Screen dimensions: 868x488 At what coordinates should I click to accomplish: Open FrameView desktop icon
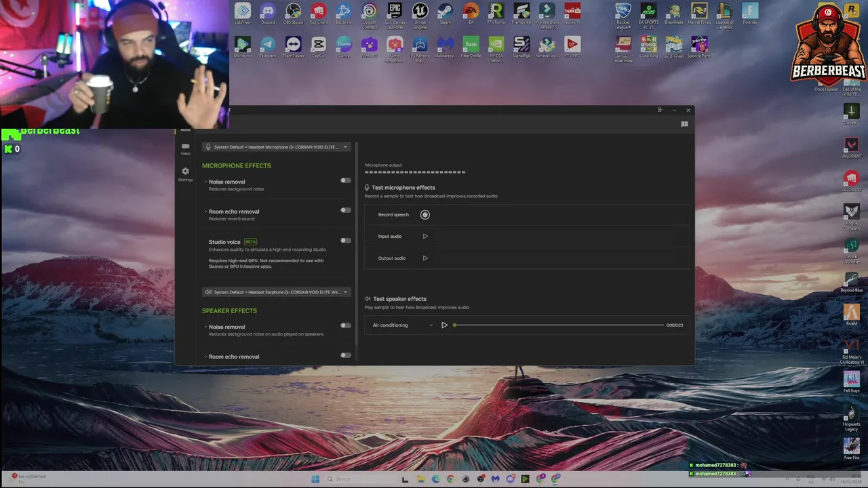[x=521, y=14]
